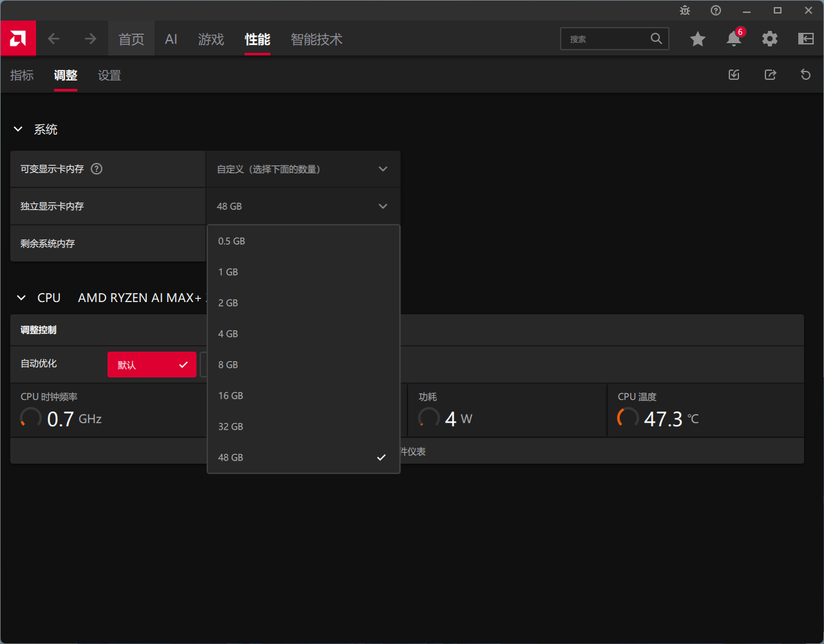
Task: Choose 0.5 GB from the list
Action: coord(303,241)
